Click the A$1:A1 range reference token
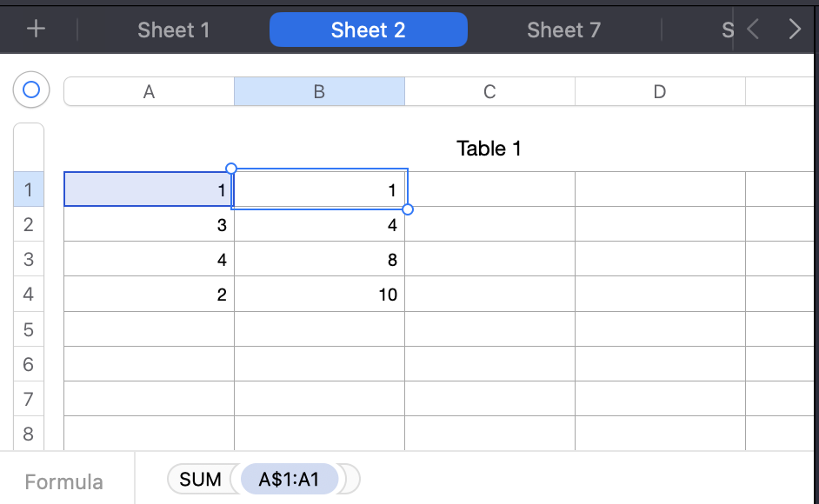The height and width of the screenshot is (504, 819). tap(290, 479)
